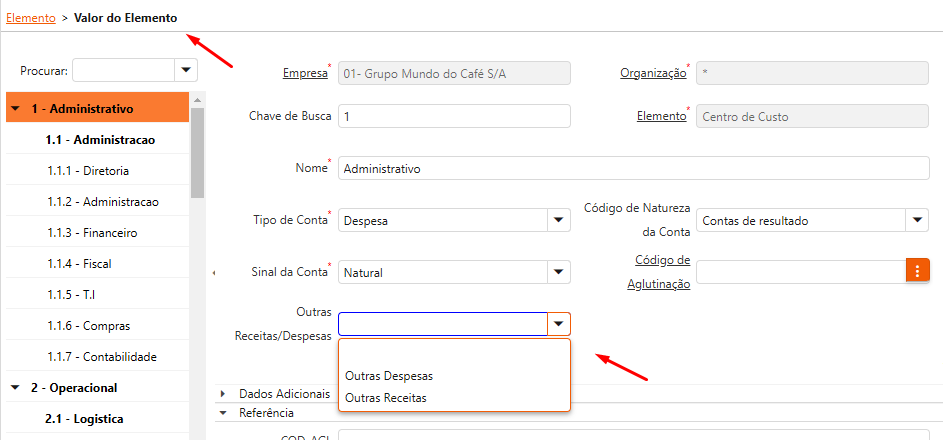The width and height of the screenshot is (943, 440).
Task: Select Outras Despesas from the list
Action: pyautogui.click(x=390, y=376)
